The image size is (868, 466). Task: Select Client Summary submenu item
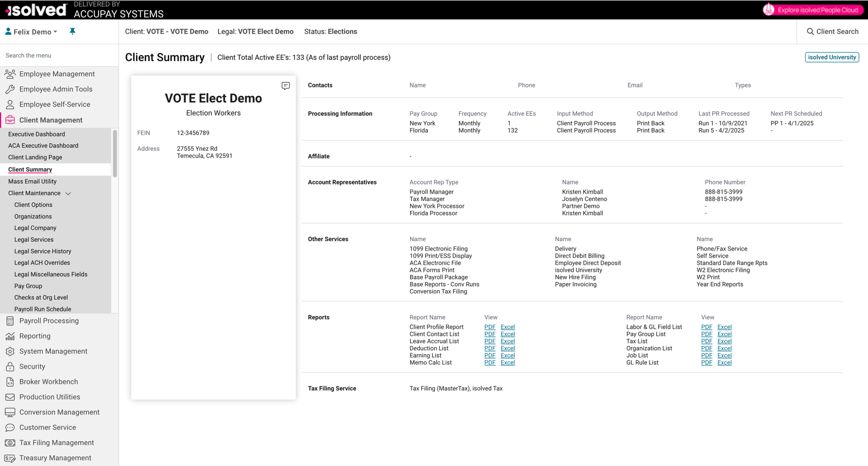tap(30, 170)
